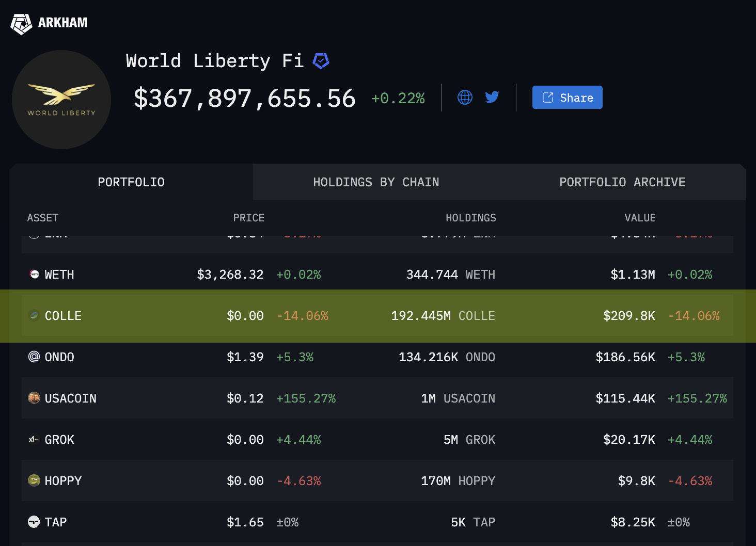Switch to the Holdings by Chain tab
The height and width of the screenshot is (546, 756).
pos(376,182)
